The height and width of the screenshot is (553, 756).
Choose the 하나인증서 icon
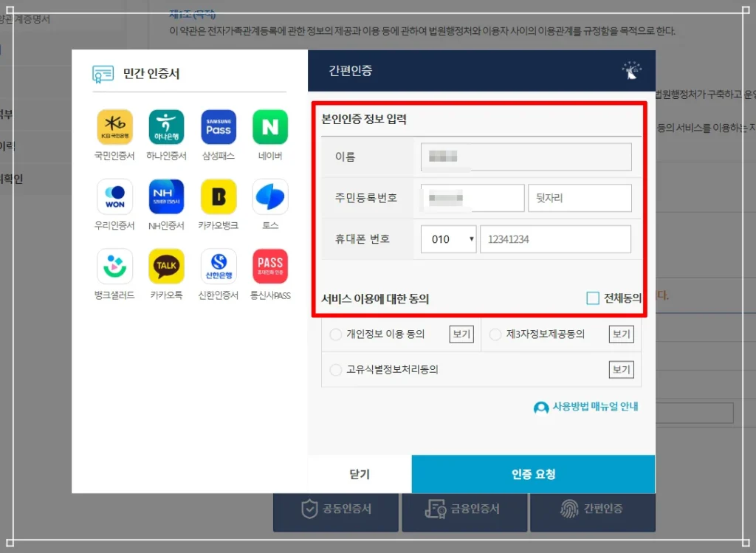click(x=166, y=127)
